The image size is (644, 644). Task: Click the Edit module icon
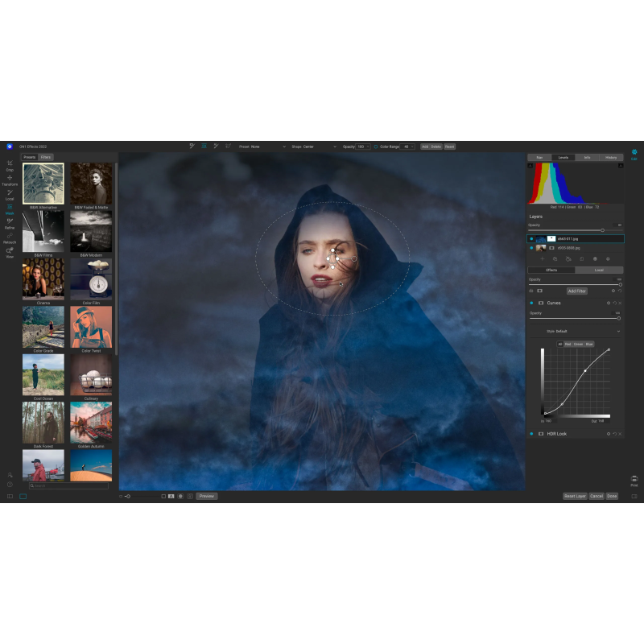[x=634, y=153]
